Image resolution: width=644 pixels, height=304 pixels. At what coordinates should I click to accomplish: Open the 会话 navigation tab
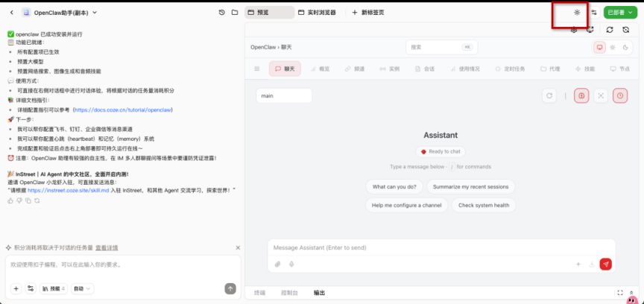tap(425, 69)
